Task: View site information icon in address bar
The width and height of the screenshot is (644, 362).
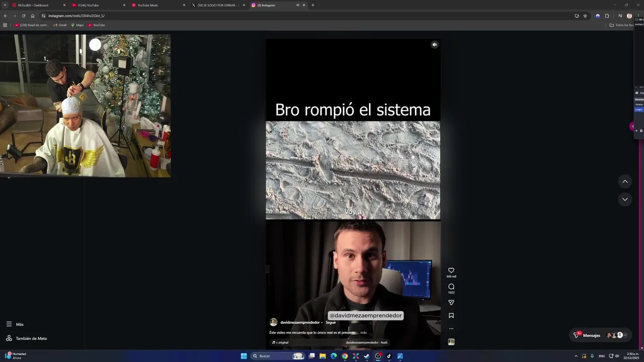Action: 43,16
